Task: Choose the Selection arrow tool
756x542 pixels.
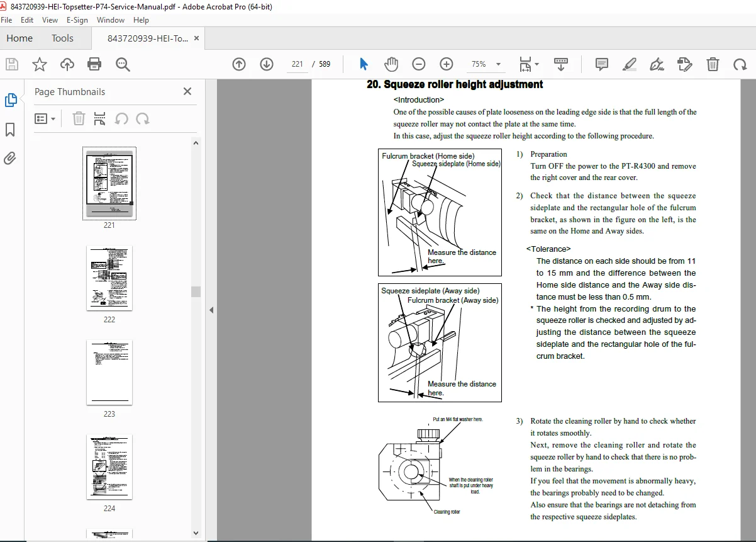Action: coord(364,64)
